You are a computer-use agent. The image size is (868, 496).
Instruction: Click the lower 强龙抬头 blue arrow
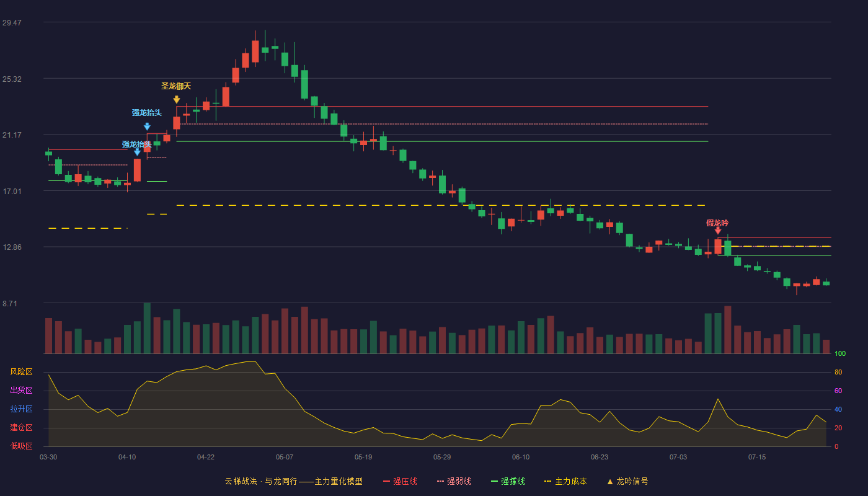[137, 152]
